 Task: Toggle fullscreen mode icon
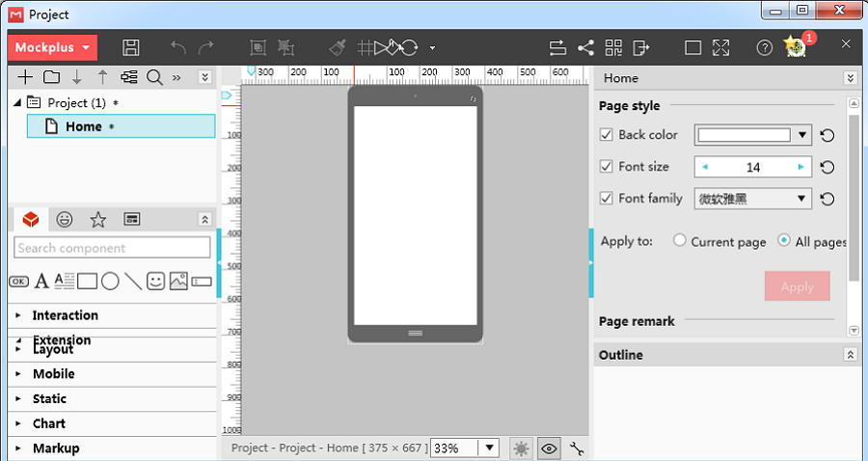(720, 47)
